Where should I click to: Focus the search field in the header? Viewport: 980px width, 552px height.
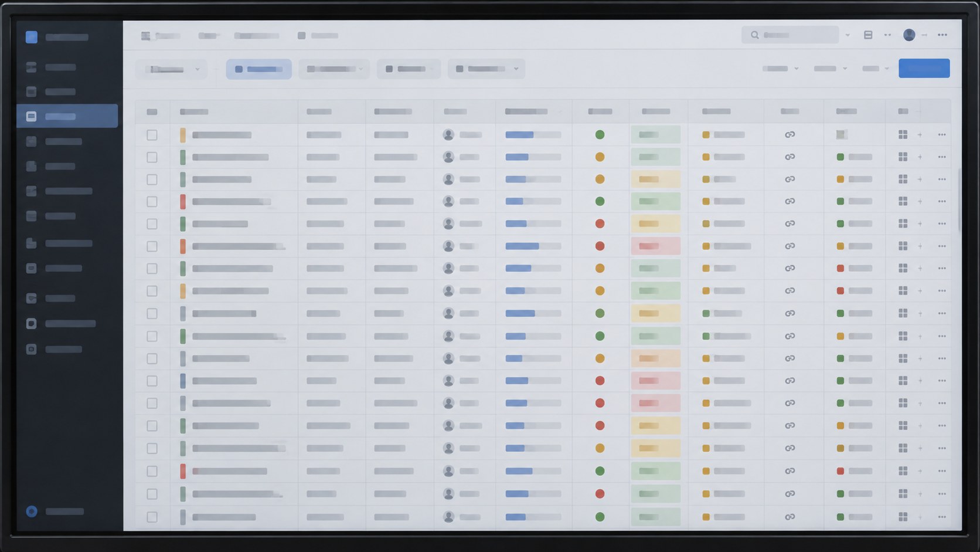click(790, 35)
